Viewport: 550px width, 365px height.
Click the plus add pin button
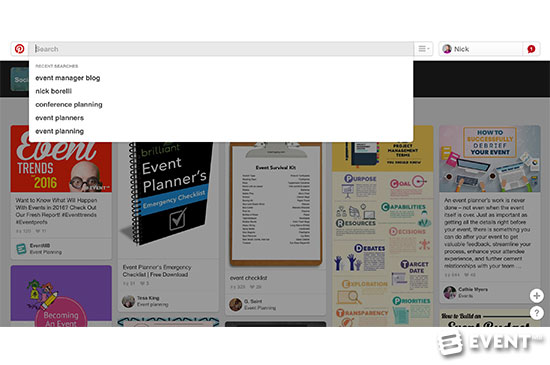[x=536, y=296]
